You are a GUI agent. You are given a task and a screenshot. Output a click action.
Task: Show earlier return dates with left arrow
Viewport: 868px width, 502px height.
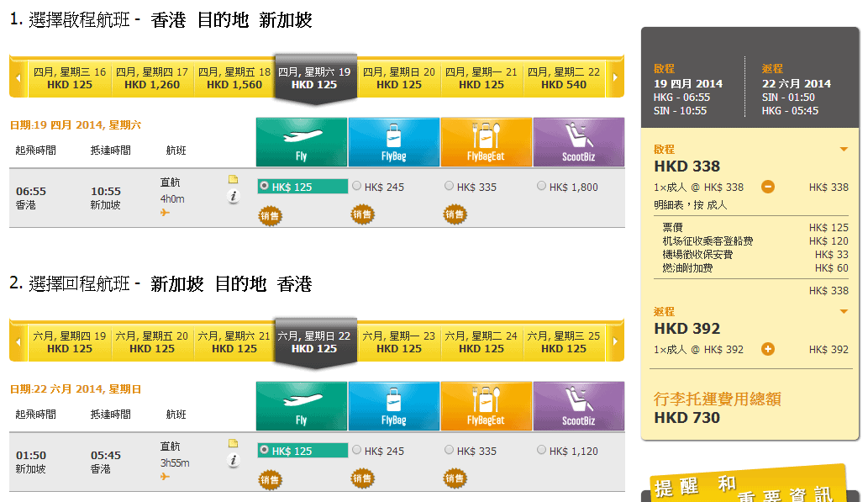[x=18, y=342]
